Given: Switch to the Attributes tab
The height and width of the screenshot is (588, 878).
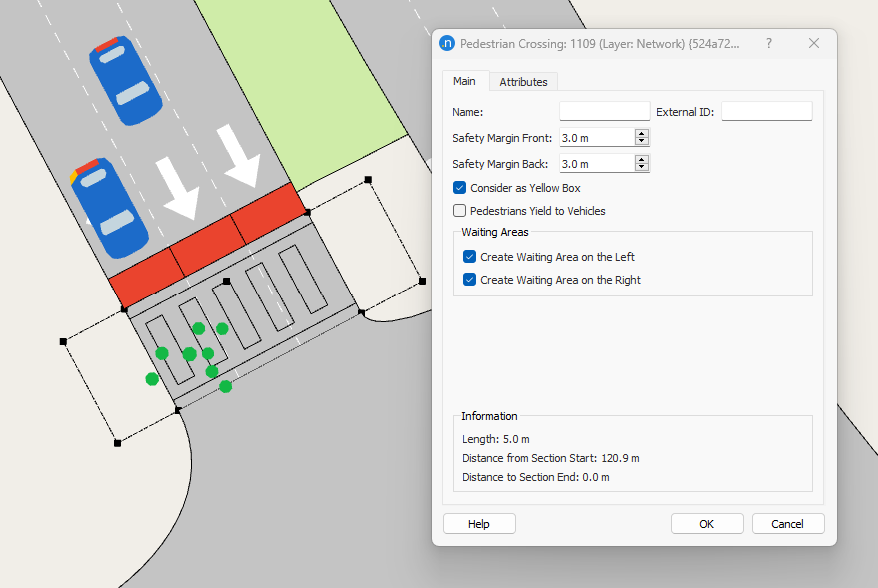Looking at the screenshot, I should coord(523,82).
